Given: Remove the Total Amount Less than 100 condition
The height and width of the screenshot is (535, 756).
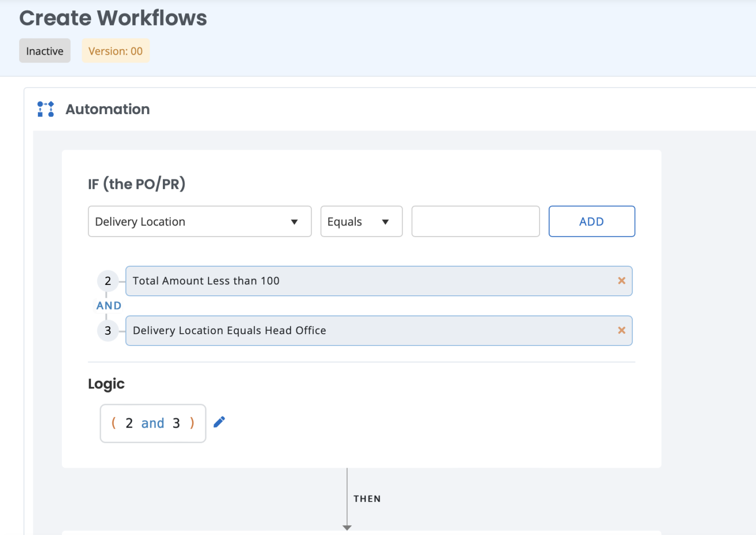Looking at the screenshot, I should coord(621,281).
